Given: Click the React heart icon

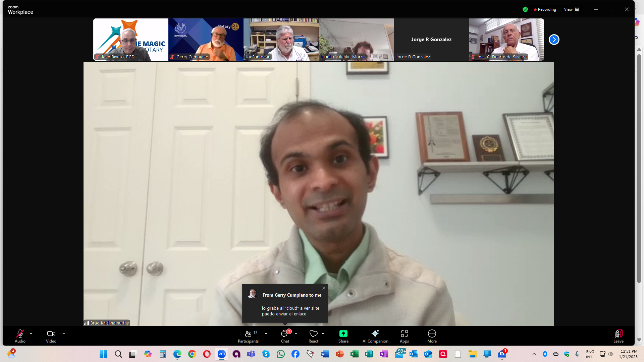Looking at the screenshot, I should [313, 334].
